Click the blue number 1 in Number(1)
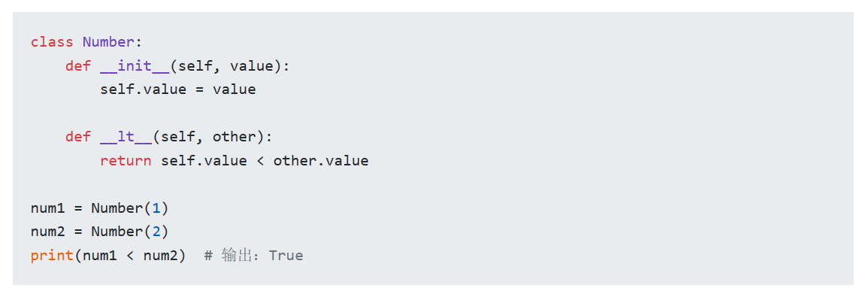Image resolution: width=868 pixels, height=294 pixels. point(156,208)
